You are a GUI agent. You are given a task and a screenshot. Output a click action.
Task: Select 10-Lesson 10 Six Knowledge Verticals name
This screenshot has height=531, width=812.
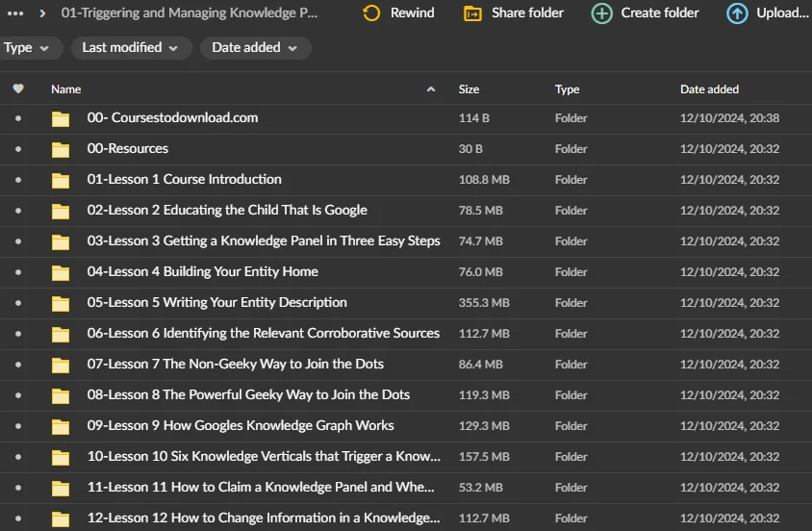pos(264,457)
